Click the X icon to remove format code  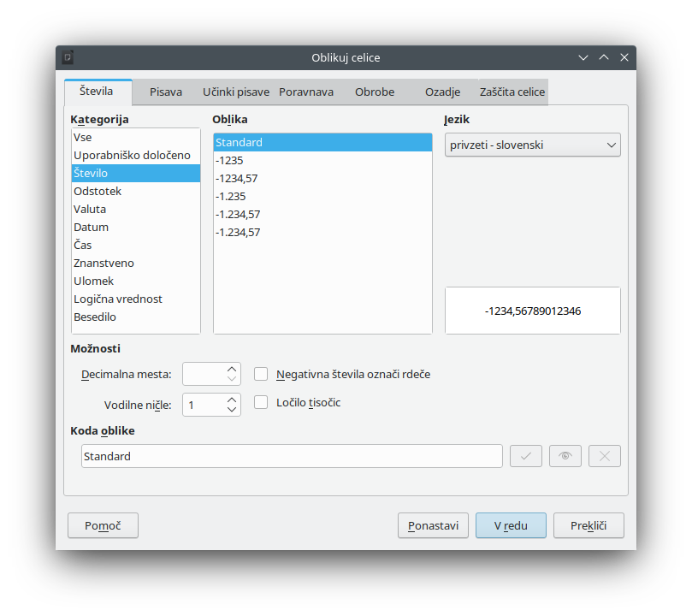pos(604,456)
